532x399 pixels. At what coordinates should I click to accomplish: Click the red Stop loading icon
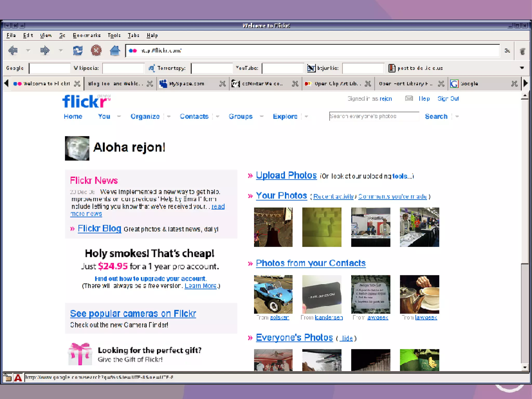click(96, 50)
